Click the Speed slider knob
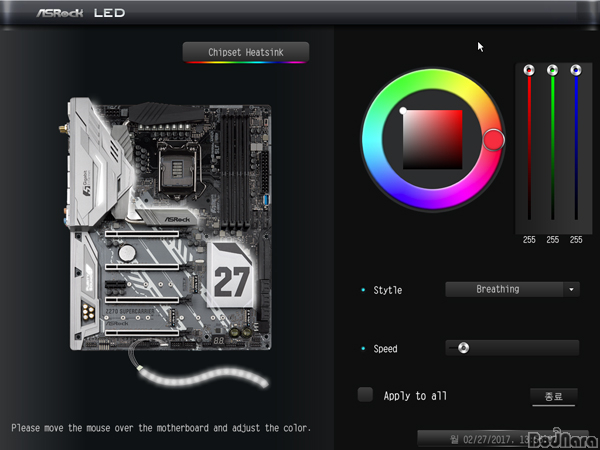Viewport: 600px width, 450px height. [x=463, y=348]
